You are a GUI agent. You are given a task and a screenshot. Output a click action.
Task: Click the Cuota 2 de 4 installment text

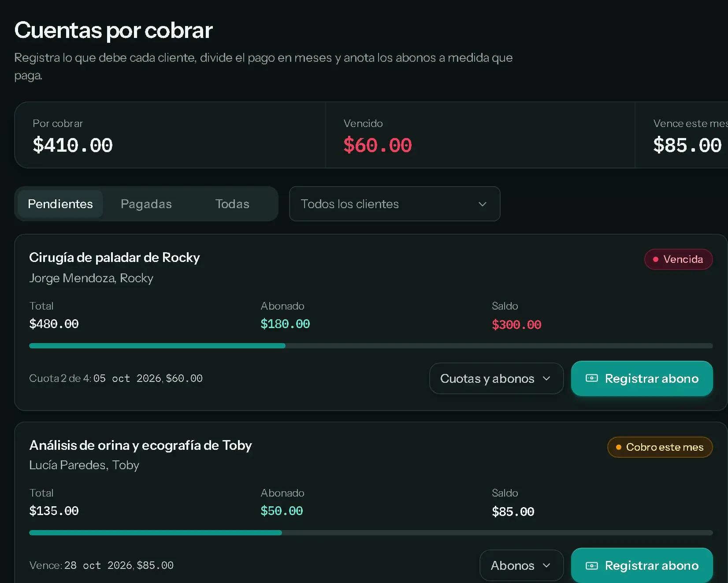pyautogui.click(x=116, y=378)
